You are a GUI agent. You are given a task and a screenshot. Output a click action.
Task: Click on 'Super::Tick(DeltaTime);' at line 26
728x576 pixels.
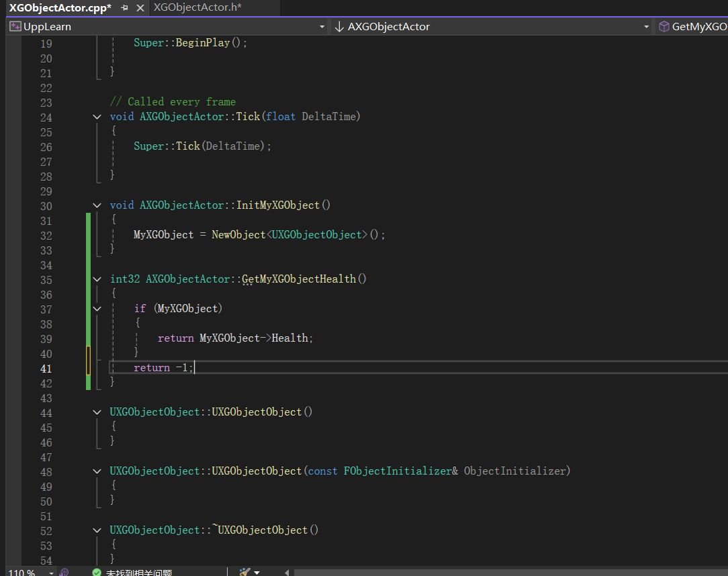point(202,146)
